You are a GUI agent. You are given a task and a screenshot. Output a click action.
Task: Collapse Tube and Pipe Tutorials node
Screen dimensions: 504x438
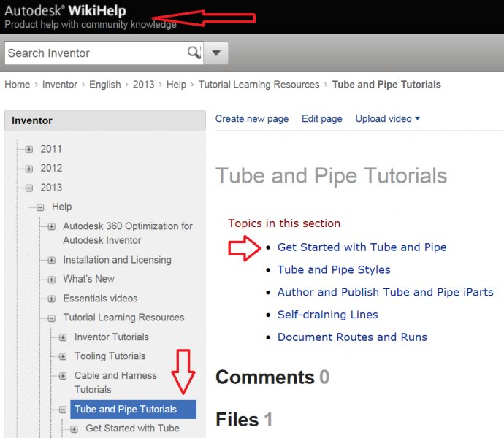pos(63,410)
